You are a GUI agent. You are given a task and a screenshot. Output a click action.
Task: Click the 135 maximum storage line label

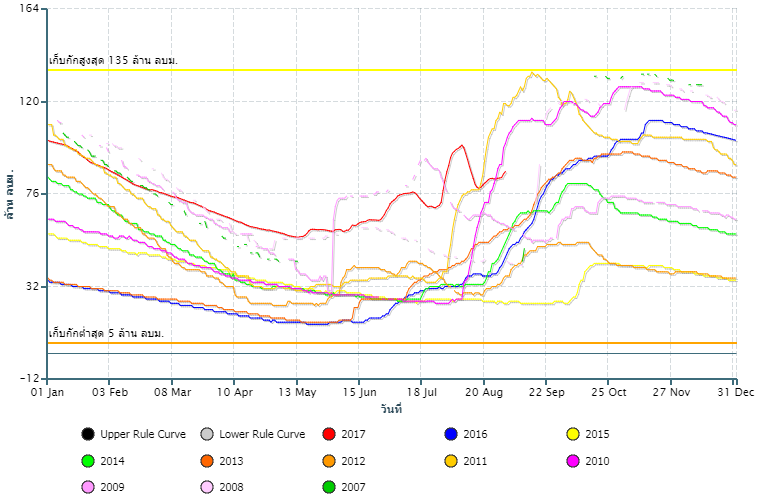(x=113, y=61)
